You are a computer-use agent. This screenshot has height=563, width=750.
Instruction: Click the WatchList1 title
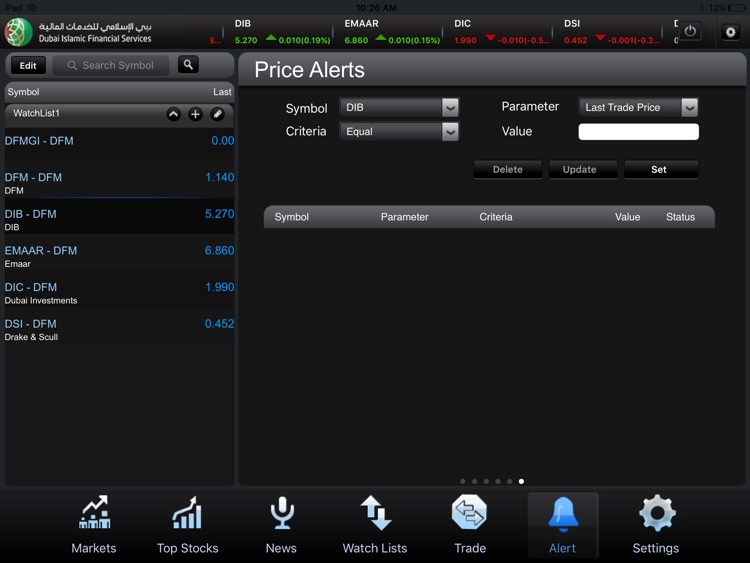click(x=36, y=113)
